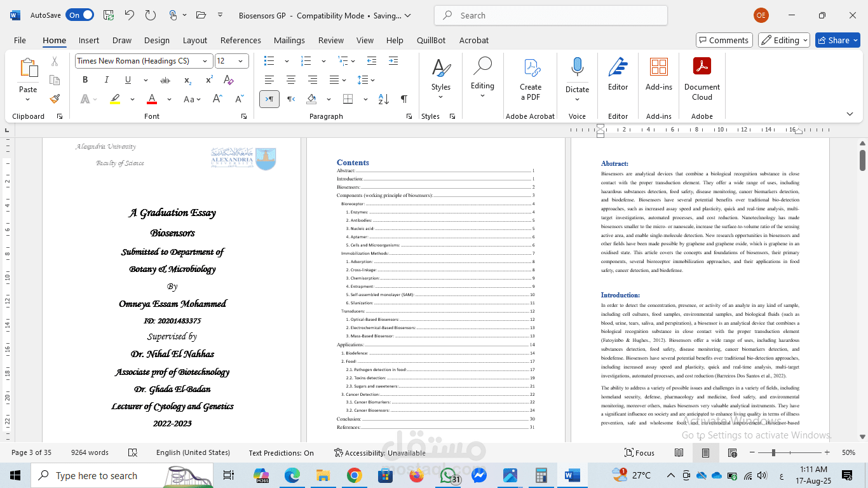The width and height of the screenshot is (868, 488).
Task: Open the spelling and proofing check icon
Action: click(133, 453)
